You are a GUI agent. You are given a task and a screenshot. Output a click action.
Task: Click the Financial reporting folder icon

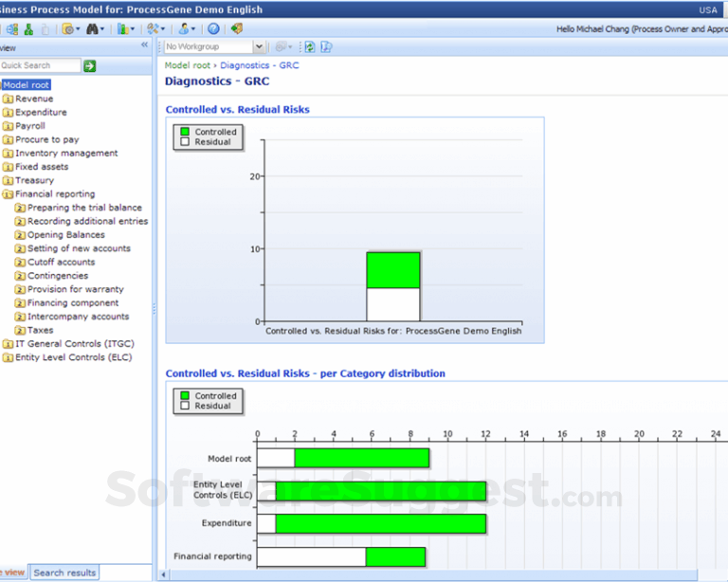point(8,194)
